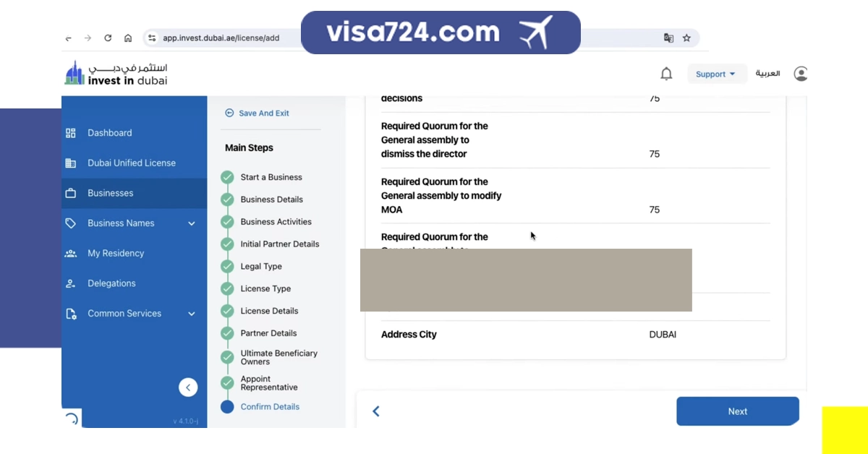This screenshot has width=868, height=454.
Task: Click the Save And Exit link
Action: point(263,113)
